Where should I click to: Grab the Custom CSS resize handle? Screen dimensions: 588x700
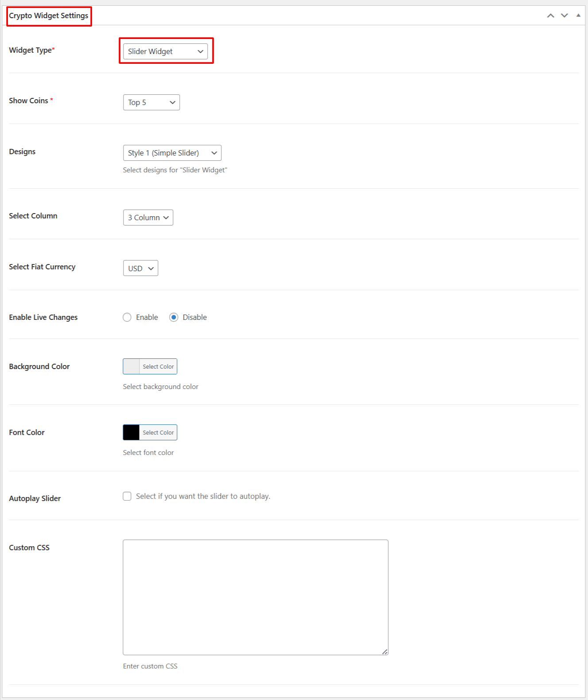385,652
